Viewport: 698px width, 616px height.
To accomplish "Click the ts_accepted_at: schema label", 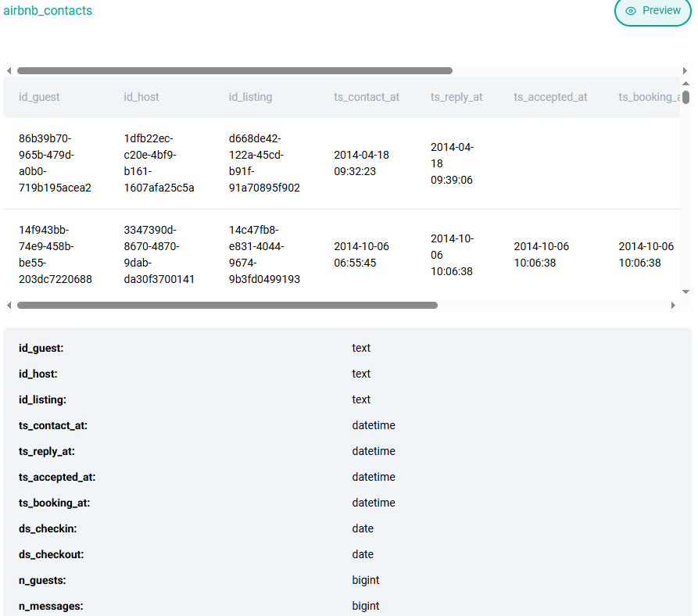I will 57,477.
